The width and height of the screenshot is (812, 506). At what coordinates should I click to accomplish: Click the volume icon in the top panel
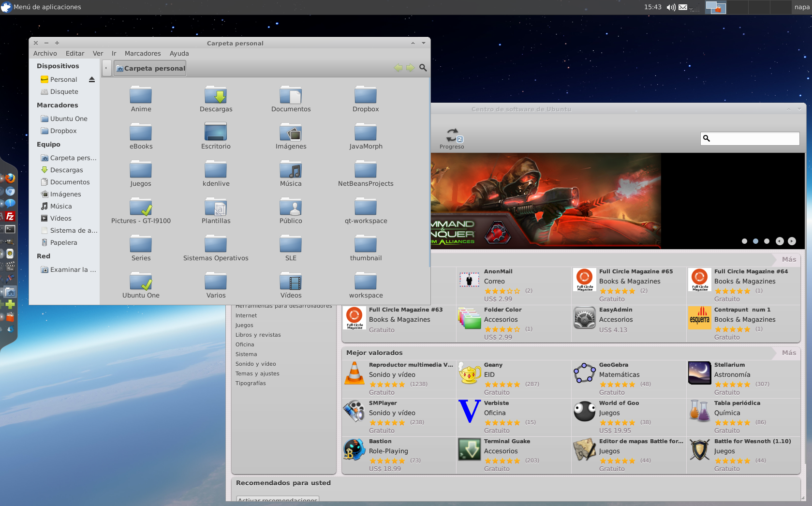[x=671, y=7]
